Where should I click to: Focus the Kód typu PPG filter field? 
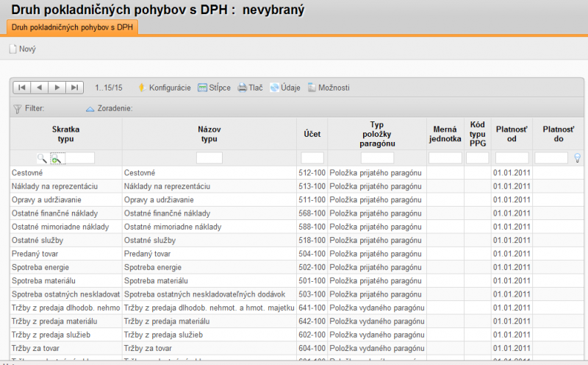[x=477, y=158]
